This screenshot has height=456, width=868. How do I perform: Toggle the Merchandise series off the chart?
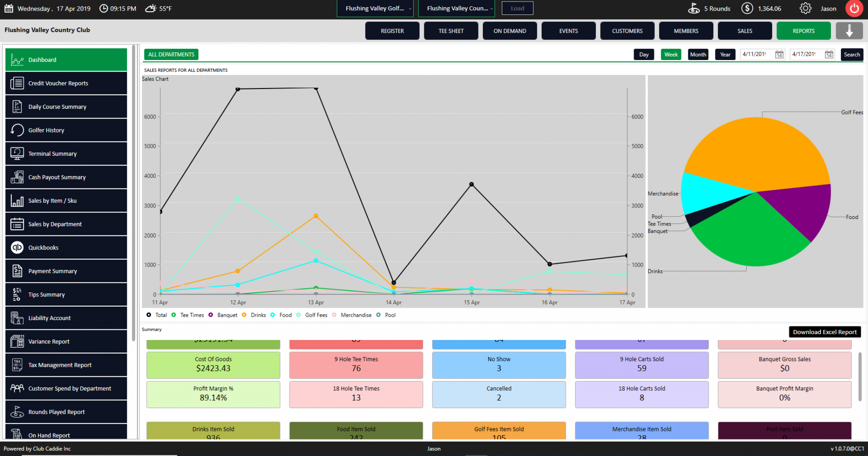pyautogui.click(x=352, y=315)
